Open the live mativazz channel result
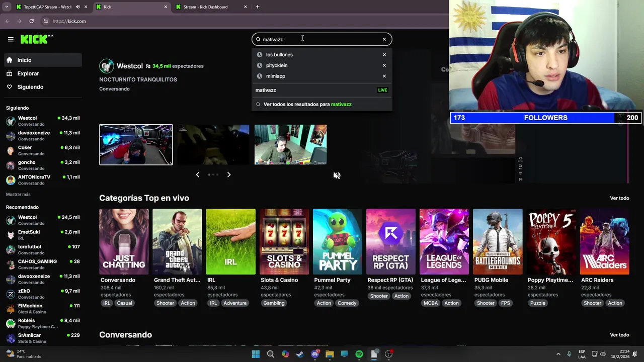Screen dimensions: 644x362 [x=321, y=90]
